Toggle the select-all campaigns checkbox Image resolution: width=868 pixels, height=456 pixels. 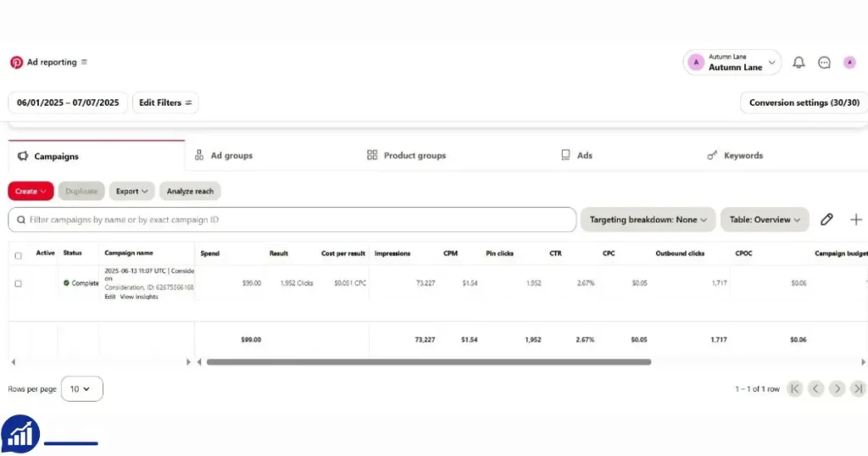(x=19, y=256)
